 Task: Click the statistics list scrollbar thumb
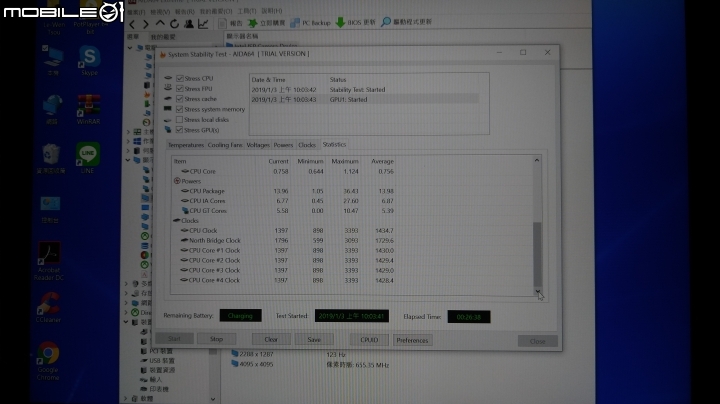[x=537, y=254]
